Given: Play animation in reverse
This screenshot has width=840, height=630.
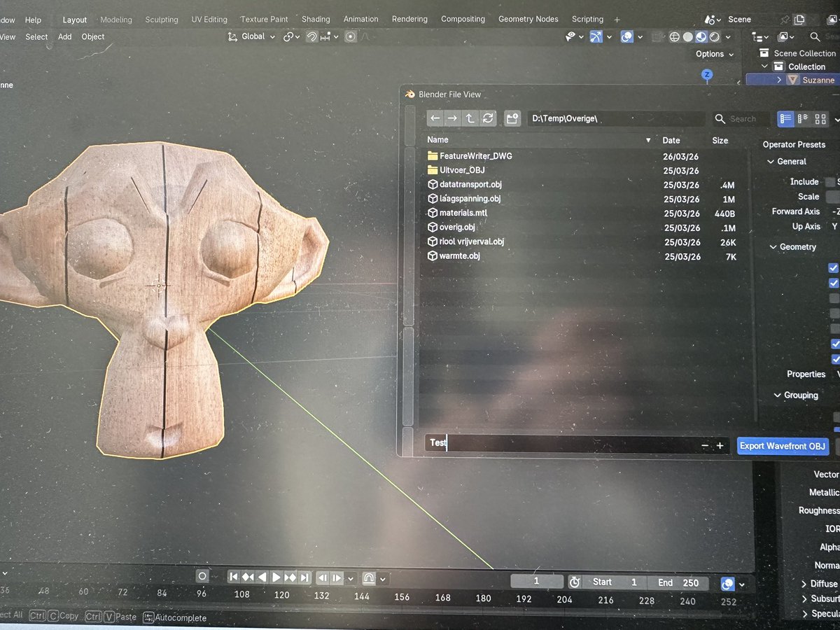Looking at the screenshot, I should (262, 577).
